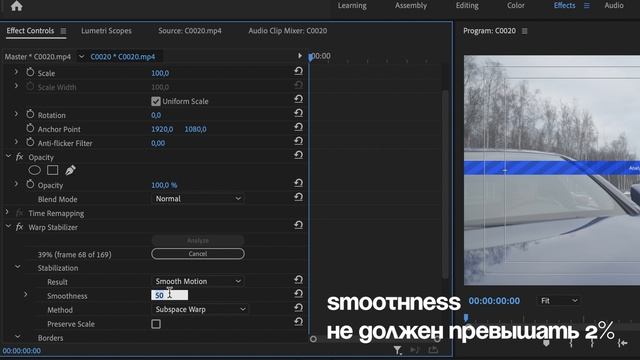Reset the Opacity effect
640x360 pixels.
[x=298, y=155]
